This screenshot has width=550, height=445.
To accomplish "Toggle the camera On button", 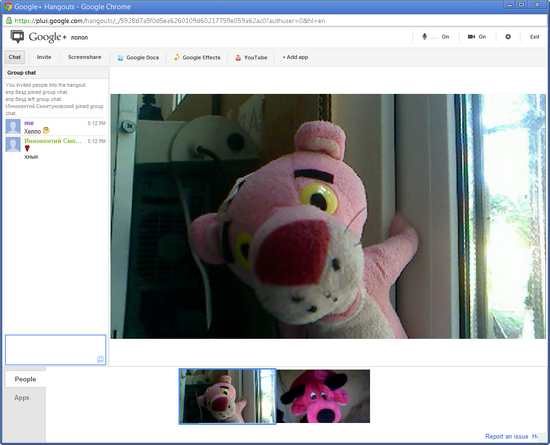I will click(477, 37).
